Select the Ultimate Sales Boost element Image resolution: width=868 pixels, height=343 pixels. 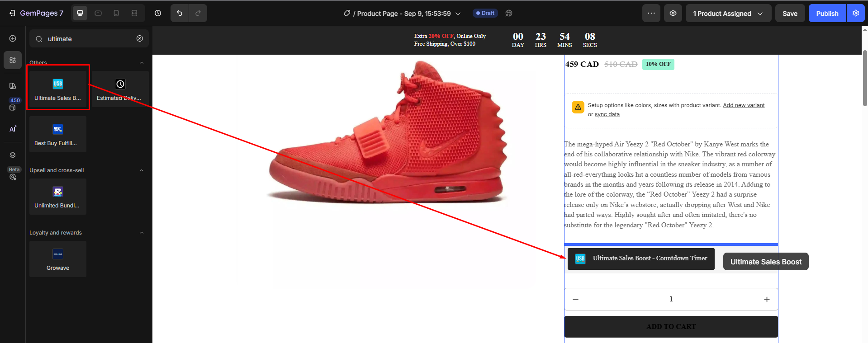click(x=58, y=89)
